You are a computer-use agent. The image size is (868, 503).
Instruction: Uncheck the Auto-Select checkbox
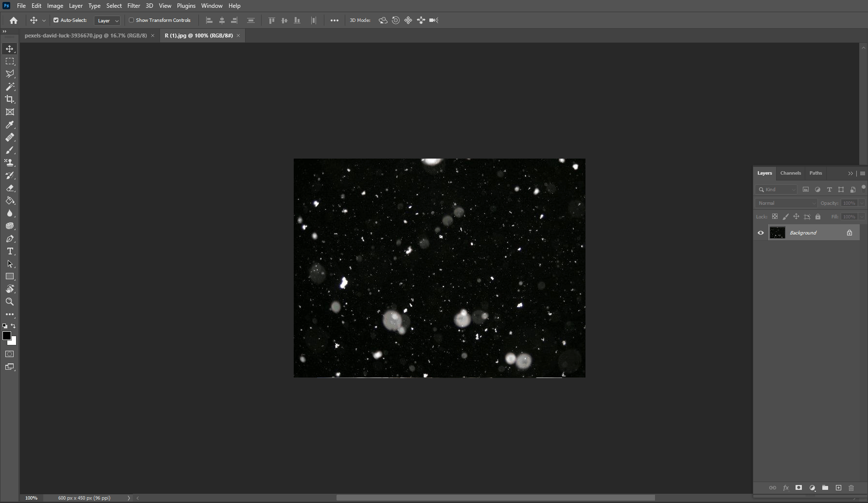pos(56,20)
